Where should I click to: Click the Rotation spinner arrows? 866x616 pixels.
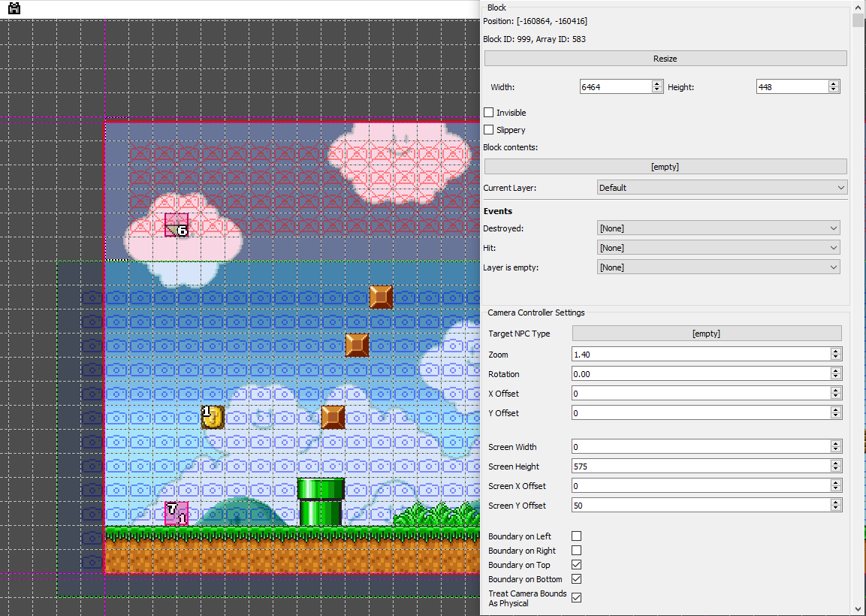click(836, 374)
